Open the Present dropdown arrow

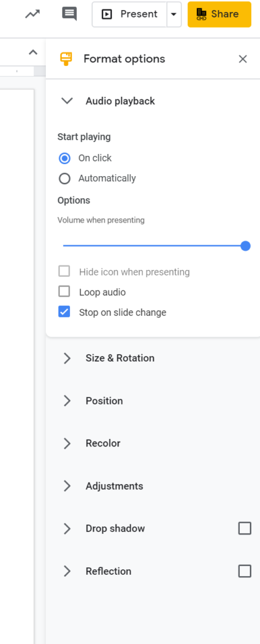click(174, 14)
